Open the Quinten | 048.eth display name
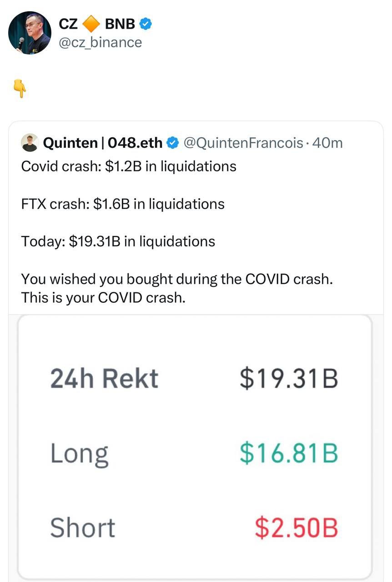 [102, 143]
